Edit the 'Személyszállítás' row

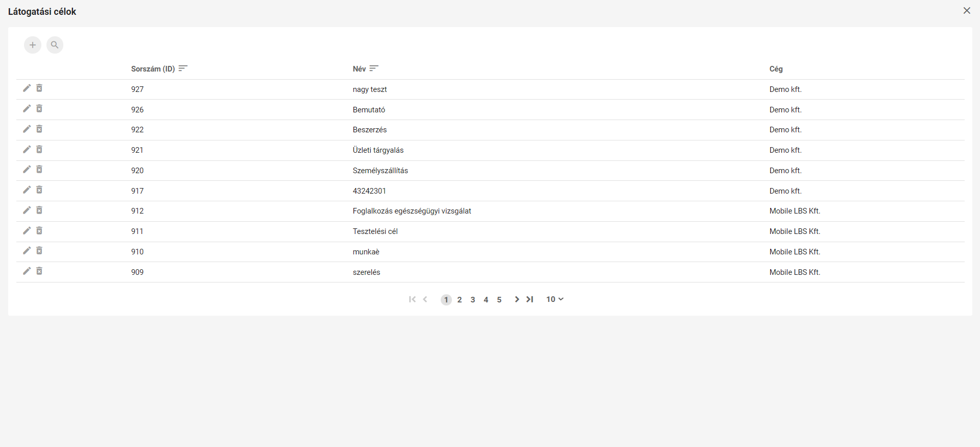tap(27, 170)
